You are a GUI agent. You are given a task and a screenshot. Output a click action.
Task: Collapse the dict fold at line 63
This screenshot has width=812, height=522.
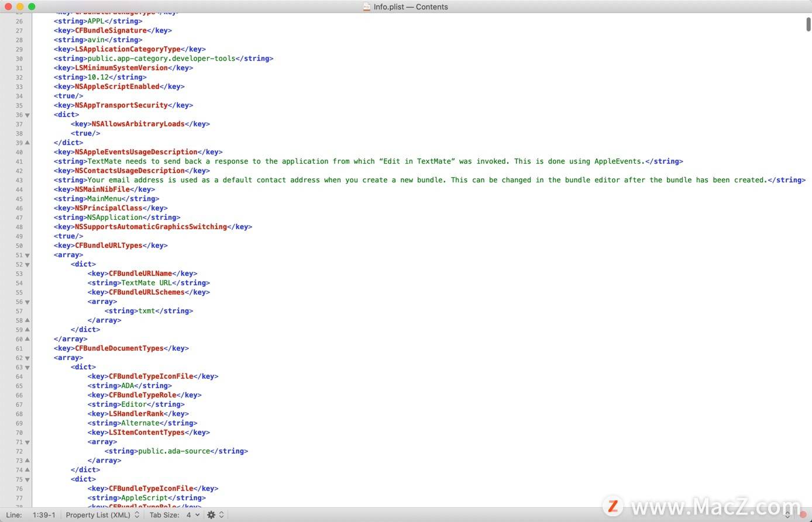pyautogui.click(x=27, y=368)
